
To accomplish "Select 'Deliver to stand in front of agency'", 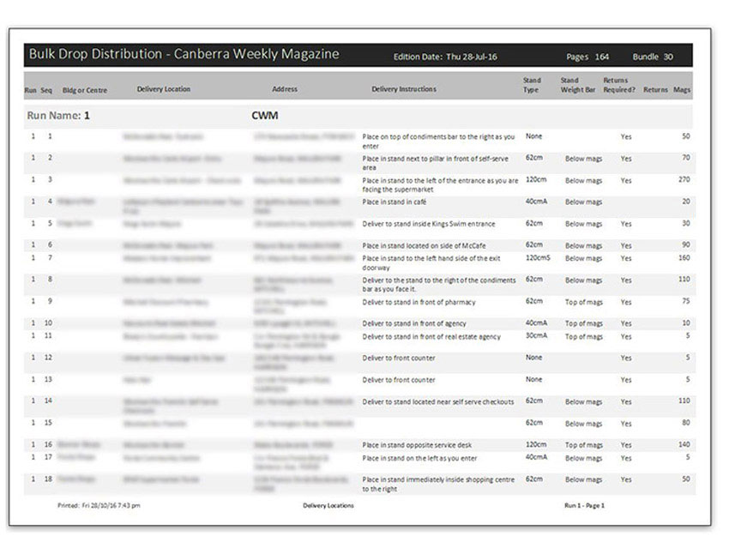I will [414, 323].
